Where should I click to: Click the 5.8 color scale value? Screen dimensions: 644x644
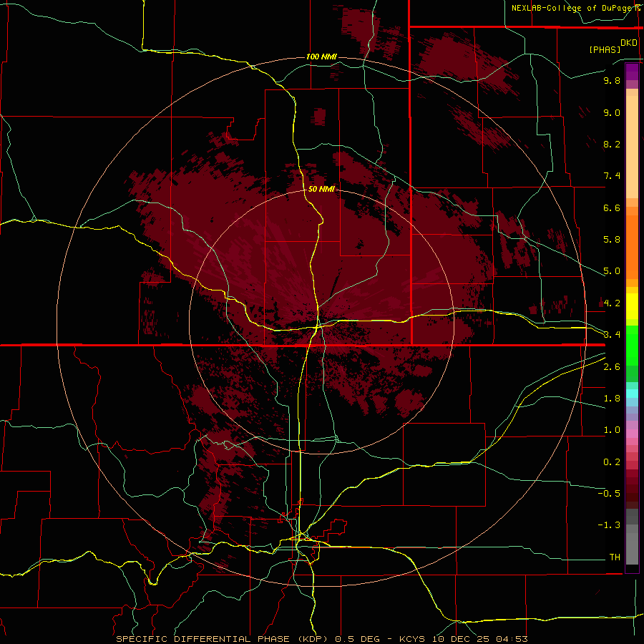pos(612,240)
